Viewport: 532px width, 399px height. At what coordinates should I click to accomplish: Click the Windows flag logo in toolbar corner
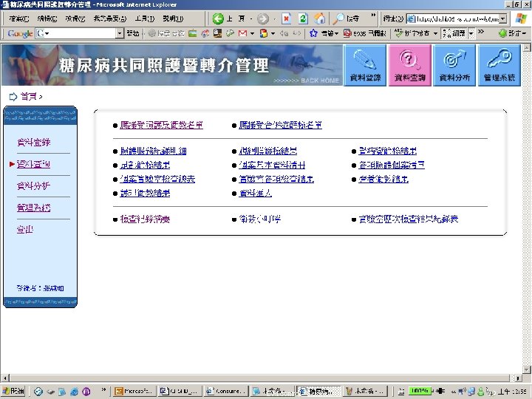coord(521,18)
